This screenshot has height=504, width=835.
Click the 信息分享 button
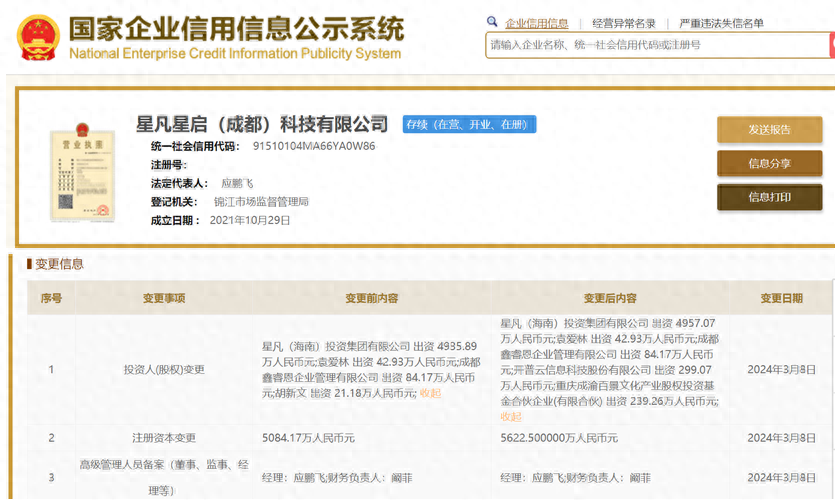pyautogui.click(x=769, y=164)
